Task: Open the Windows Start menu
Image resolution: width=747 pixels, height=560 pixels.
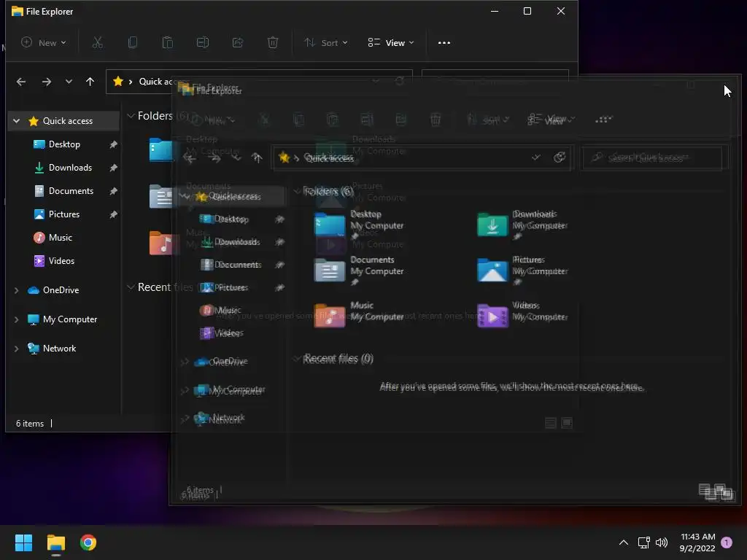Action: coord(23,542)
